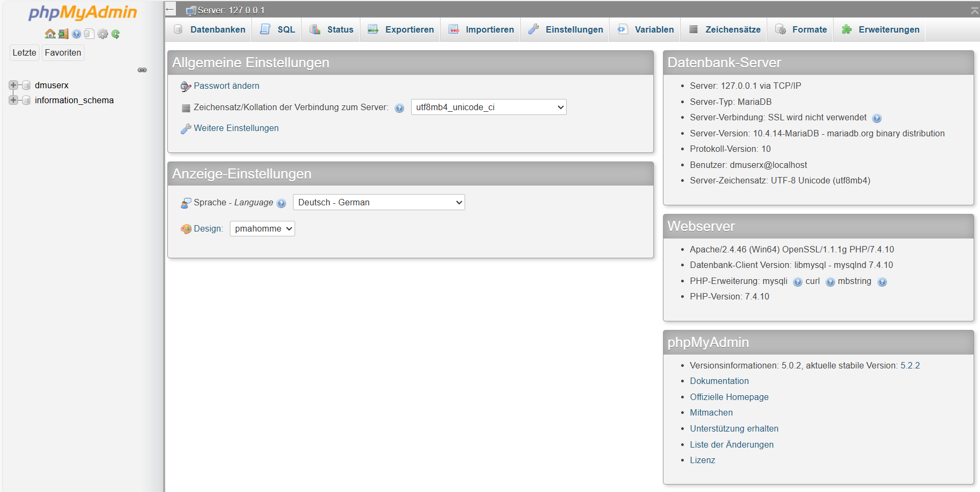Image resolution: width=980 pixels, height=492 pixels.
Task: Click the Passwort ändern link
Action: click(x=227, y=86)
